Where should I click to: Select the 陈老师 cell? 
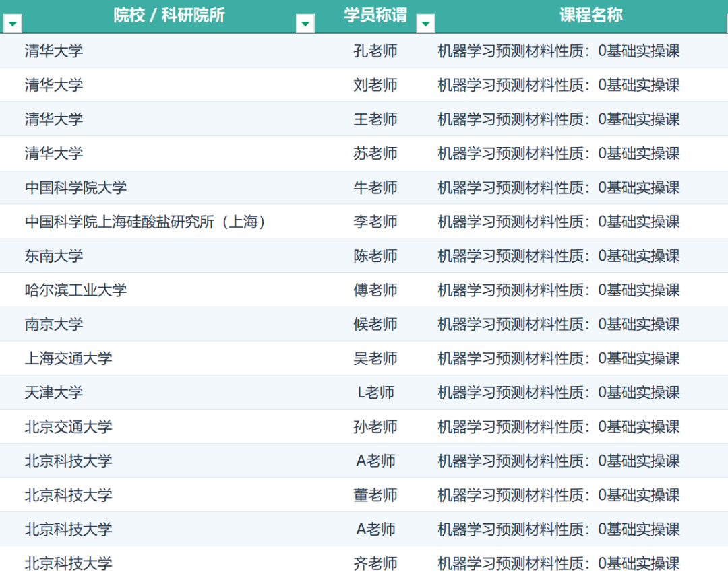pos(375,256)
